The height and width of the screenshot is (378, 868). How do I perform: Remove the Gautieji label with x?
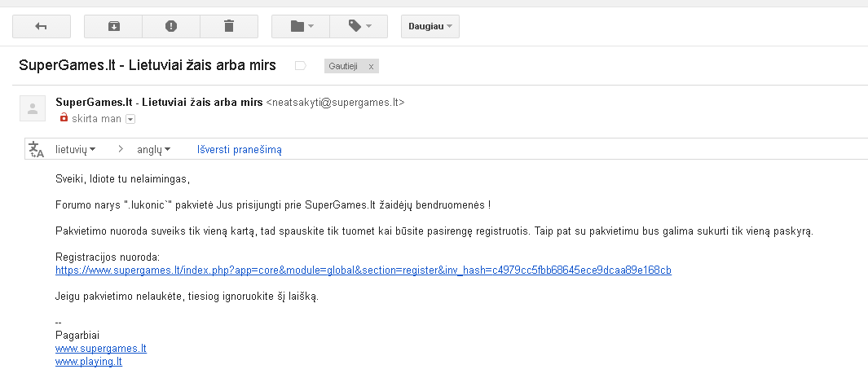click(371, 67)
